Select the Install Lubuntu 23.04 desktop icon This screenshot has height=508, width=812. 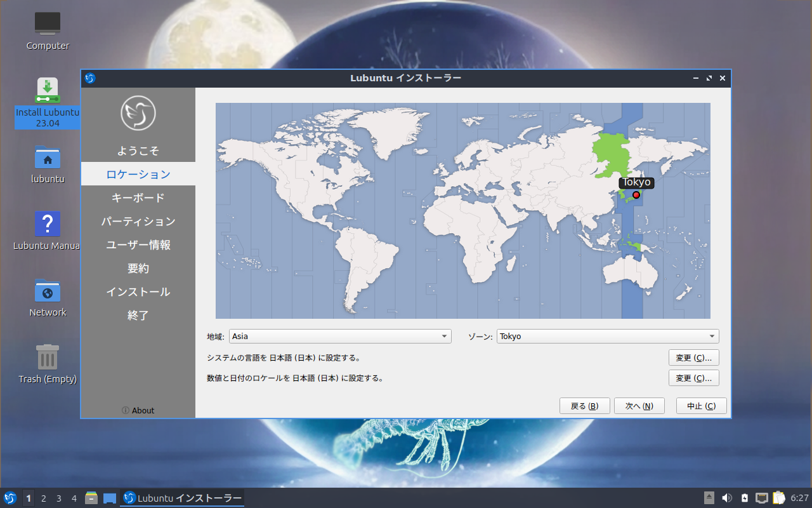(48, 103)
